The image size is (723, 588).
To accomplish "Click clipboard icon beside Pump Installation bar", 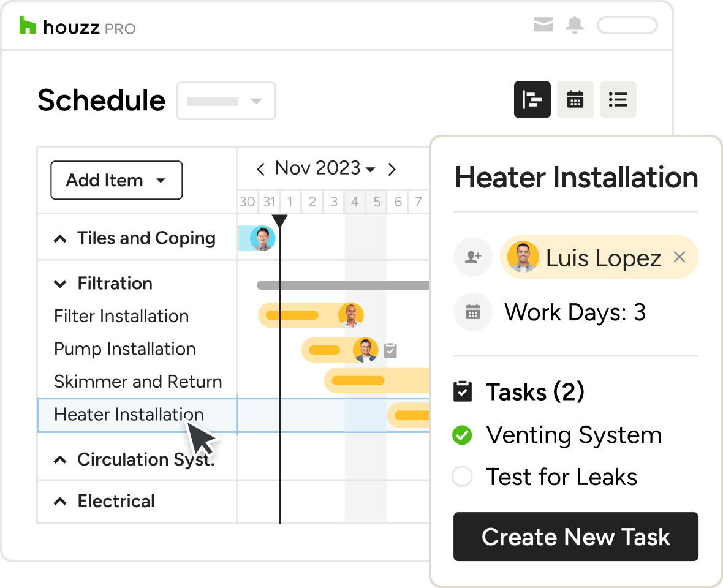I will [x=390, y=350].
